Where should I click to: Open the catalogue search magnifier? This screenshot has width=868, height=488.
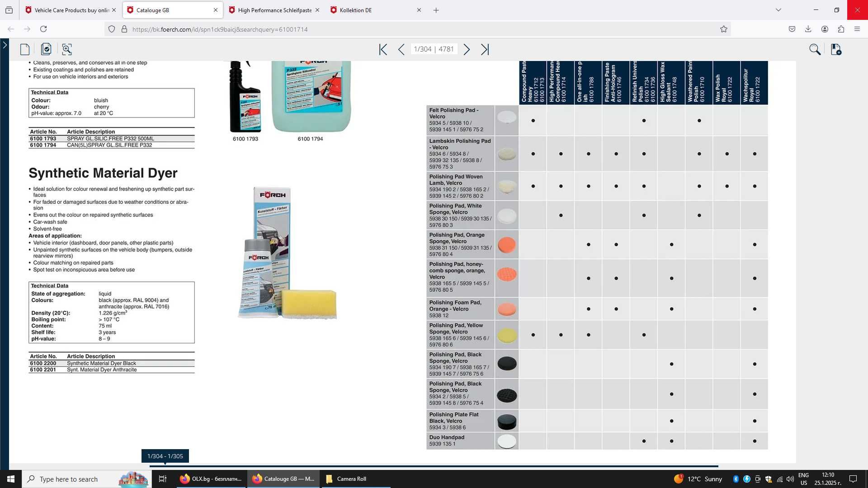click(x=815, y=49)
